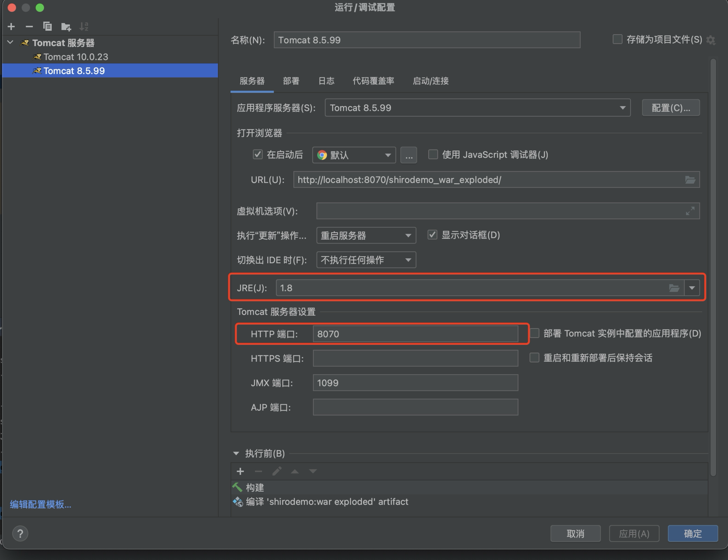Screen dimensions: 728x560
Task: Add a before-launch task
Action: (240, 471)
